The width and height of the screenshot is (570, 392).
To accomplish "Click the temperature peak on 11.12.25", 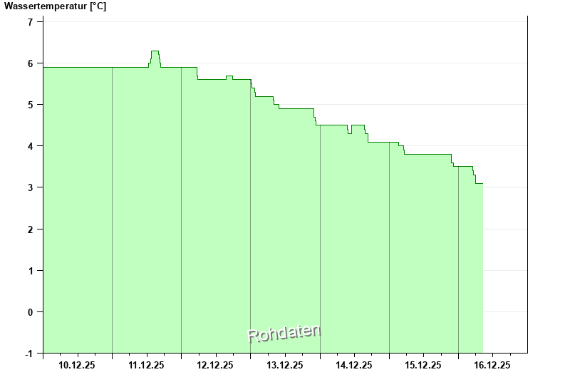I will point(155,51).
